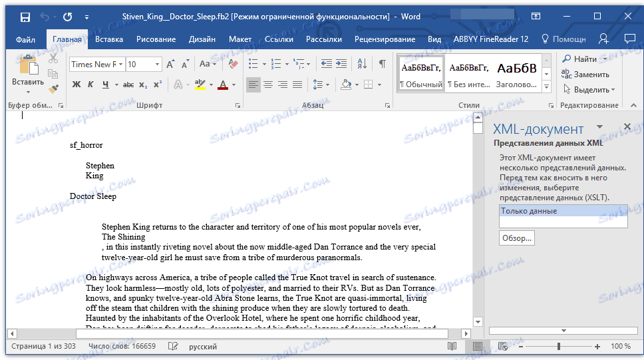Click the Shading paint bucket icon

coord(346,85)
